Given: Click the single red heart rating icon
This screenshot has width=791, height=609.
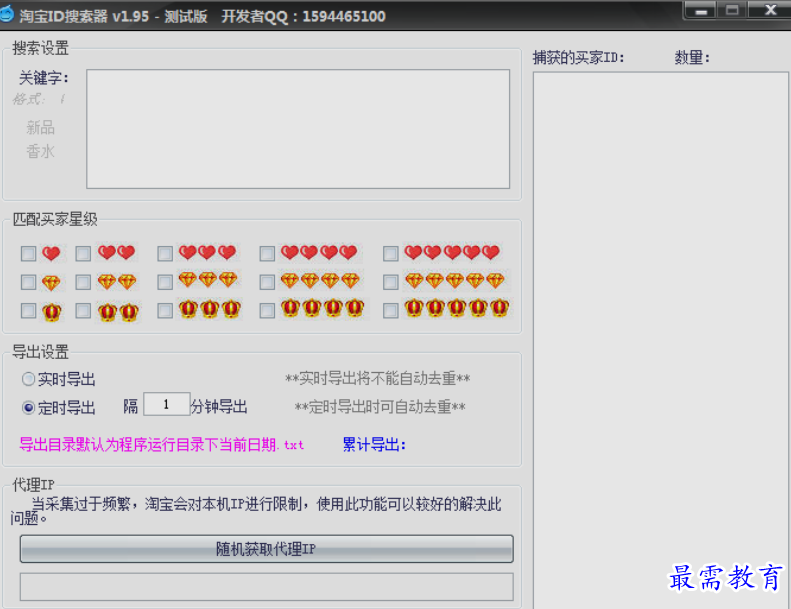Looking at the screenshot, I should pos(51,253).
